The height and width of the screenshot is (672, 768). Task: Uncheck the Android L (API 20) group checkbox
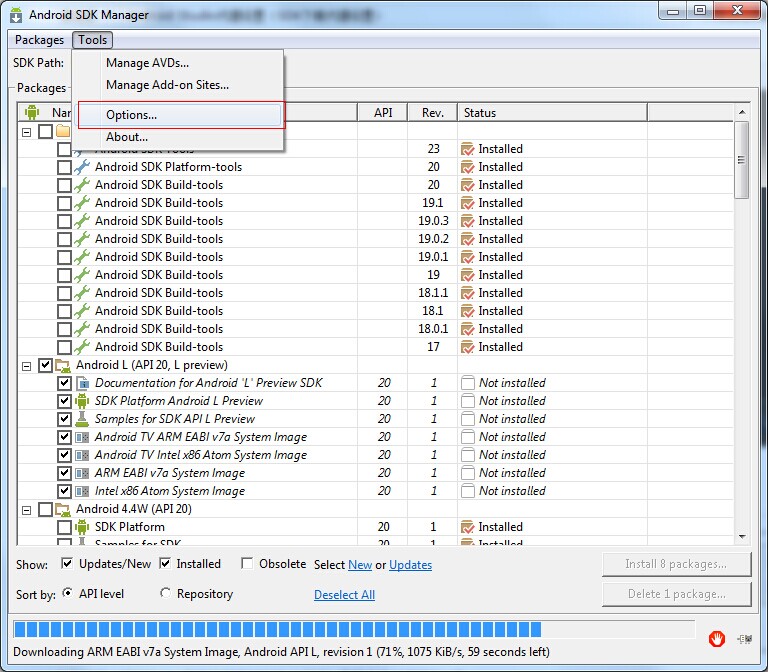[45, 365]
